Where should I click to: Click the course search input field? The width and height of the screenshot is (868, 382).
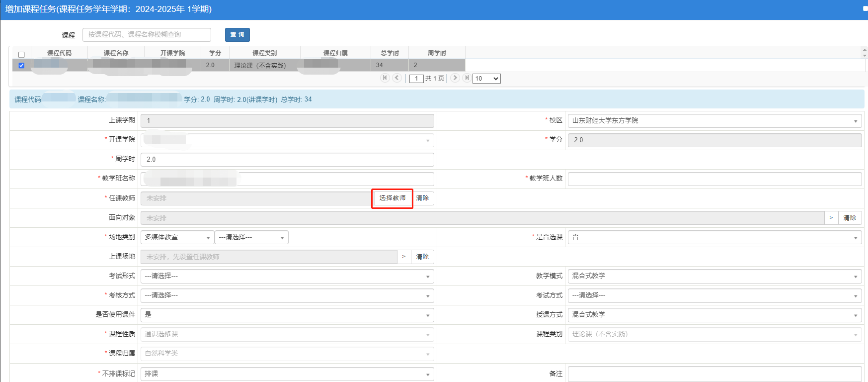tap(147, 35)
